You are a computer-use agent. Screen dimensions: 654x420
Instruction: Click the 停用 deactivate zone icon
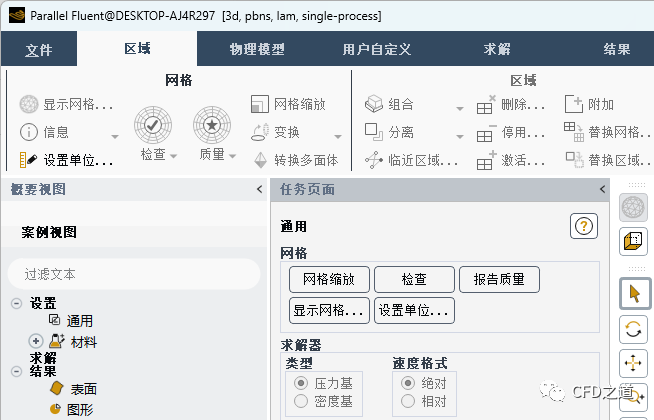click(x=486, y=133)
